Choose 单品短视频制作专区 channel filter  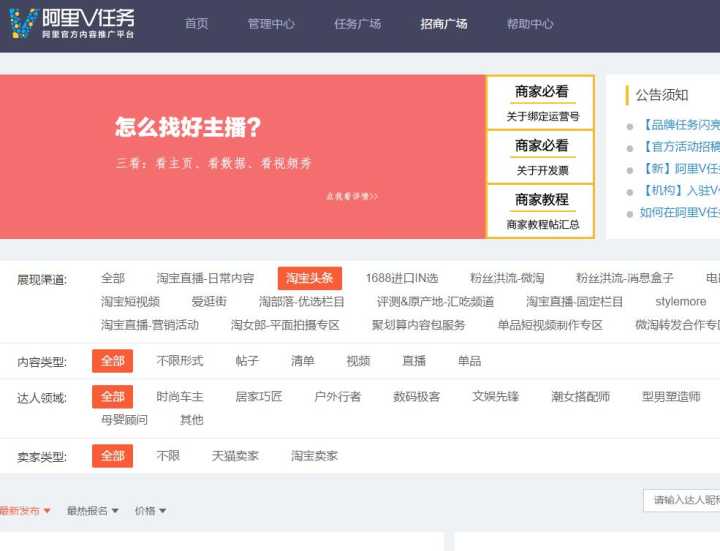[x=550, y=325]
